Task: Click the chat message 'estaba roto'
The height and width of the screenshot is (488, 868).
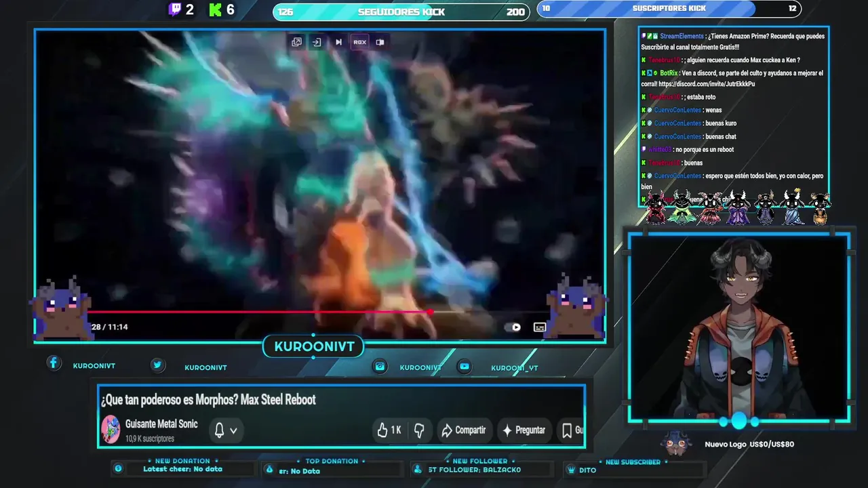Action: pos(701,97)
